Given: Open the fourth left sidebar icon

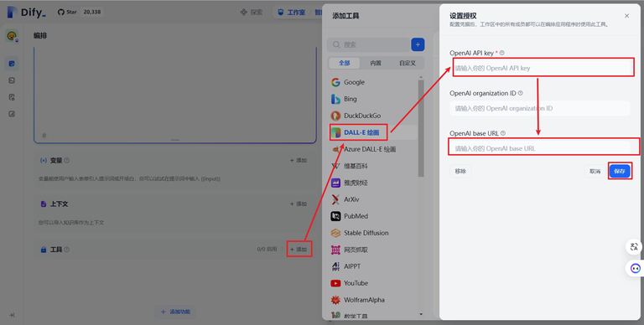Looking at the screenshot, I should point(12,114).
